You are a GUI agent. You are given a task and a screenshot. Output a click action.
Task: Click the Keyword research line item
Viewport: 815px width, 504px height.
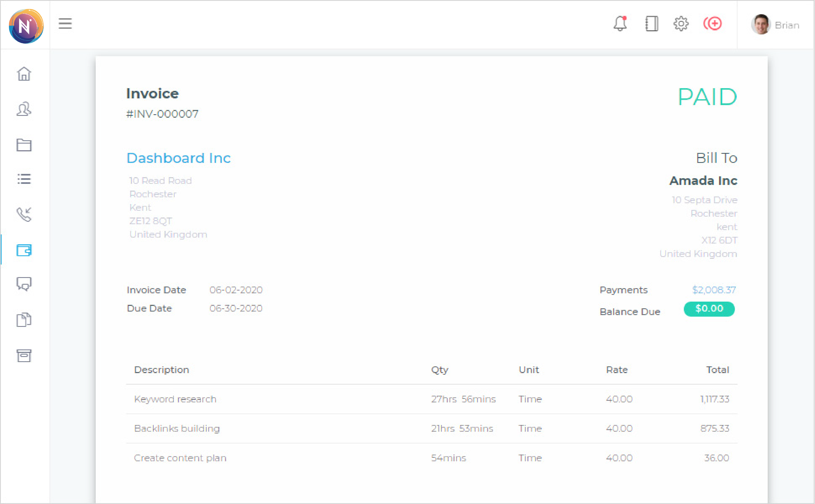pyautogui.click(x=175, y=399)
